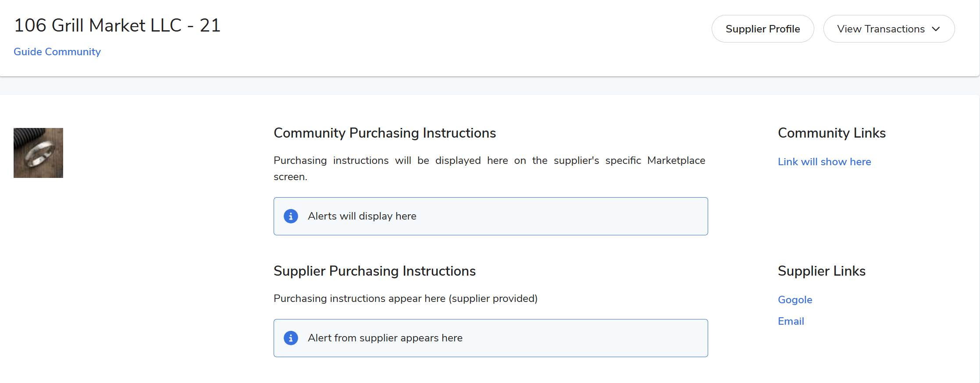Click the info icon in the supplier alert box
The width and height of the screenshot is (980, 383).
tap(291, 338)
